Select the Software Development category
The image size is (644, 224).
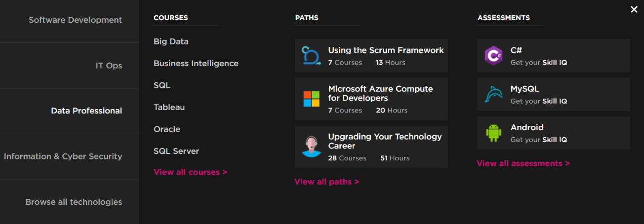tap(75, 20)
